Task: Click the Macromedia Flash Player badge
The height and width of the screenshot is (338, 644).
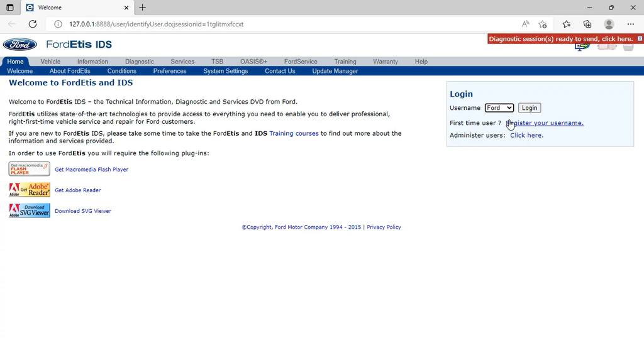Action: tap(30, 169)
